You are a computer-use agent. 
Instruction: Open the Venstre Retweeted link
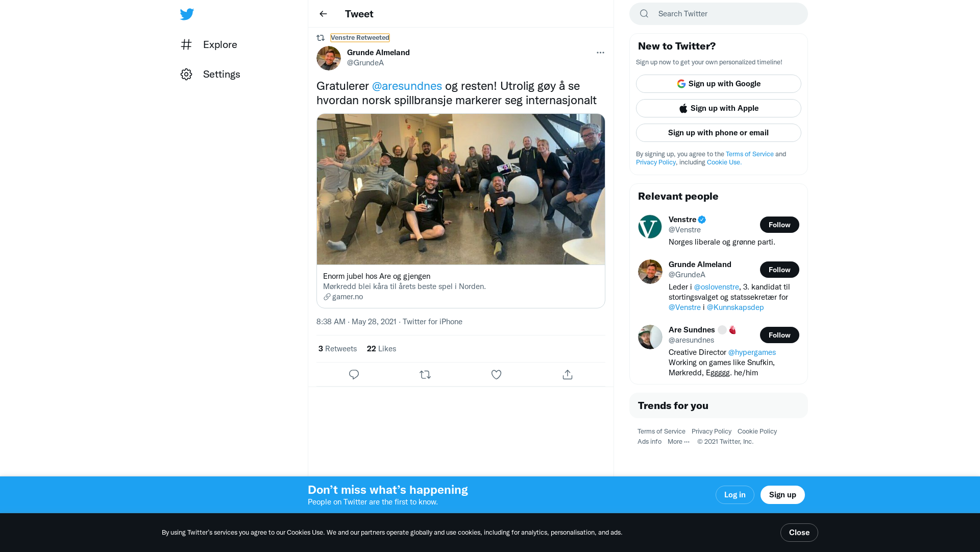360,38
